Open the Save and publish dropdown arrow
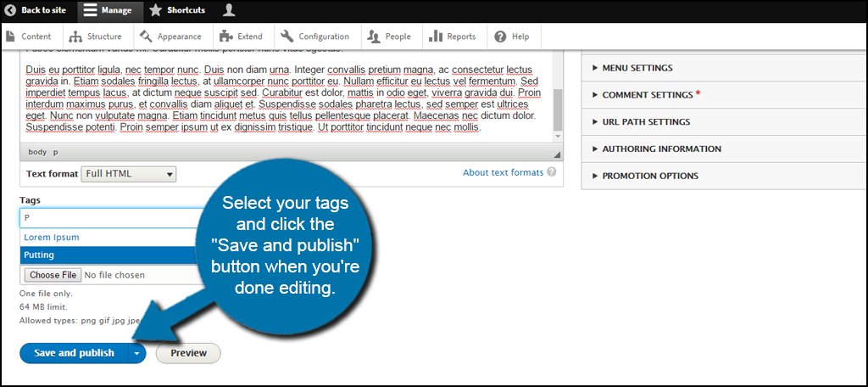868x387 pixels. coord(136,353)
